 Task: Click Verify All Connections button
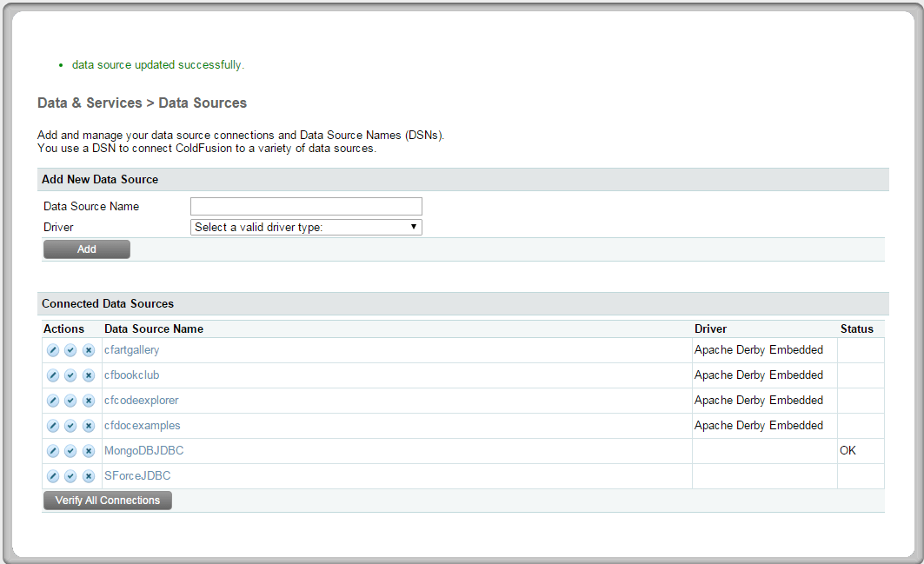[x=108, y=501]
